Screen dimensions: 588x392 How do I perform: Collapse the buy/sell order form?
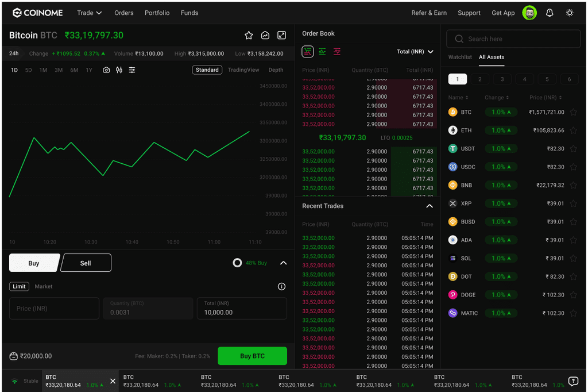[284, 263]
